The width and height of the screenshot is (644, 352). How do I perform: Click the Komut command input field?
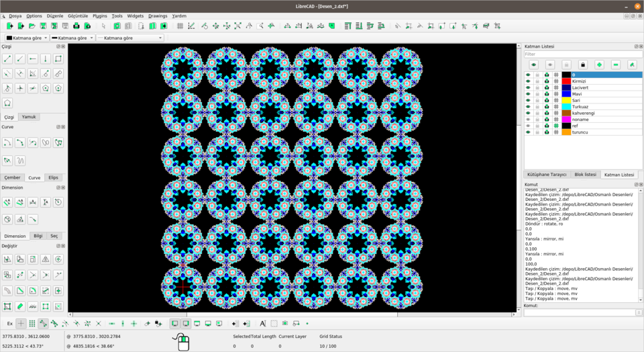point(580,313)
